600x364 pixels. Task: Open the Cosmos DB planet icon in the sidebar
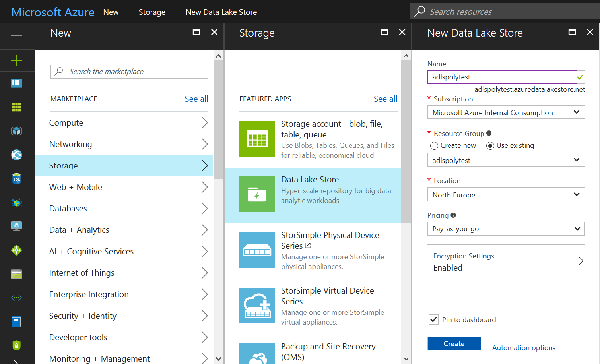pos(16,202)
